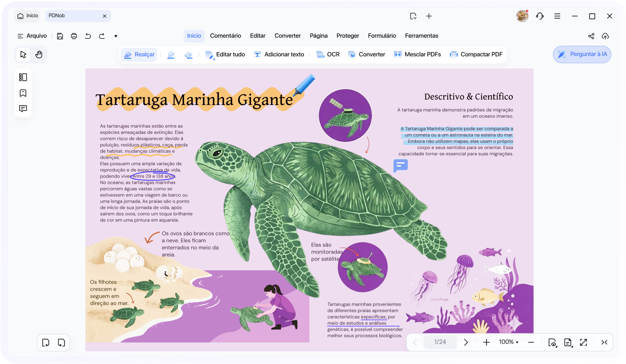The image size is (626, 364).
Task: Close the PDNob document tab
Action: tap(105, 16)
